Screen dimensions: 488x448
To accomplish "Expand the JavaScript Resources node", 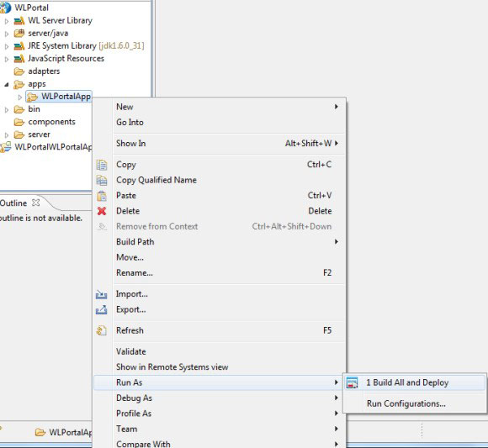I will click(7, 59).
